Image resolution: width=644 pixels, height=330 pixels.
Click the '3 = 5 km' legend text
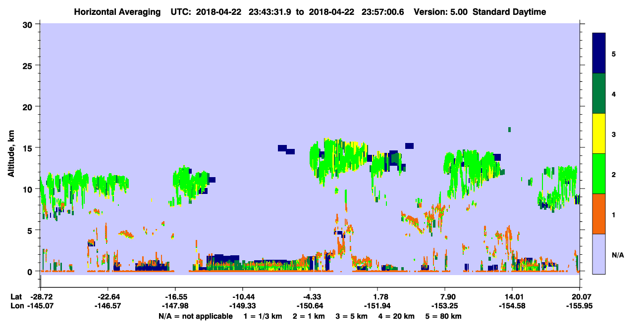[352, 316]
